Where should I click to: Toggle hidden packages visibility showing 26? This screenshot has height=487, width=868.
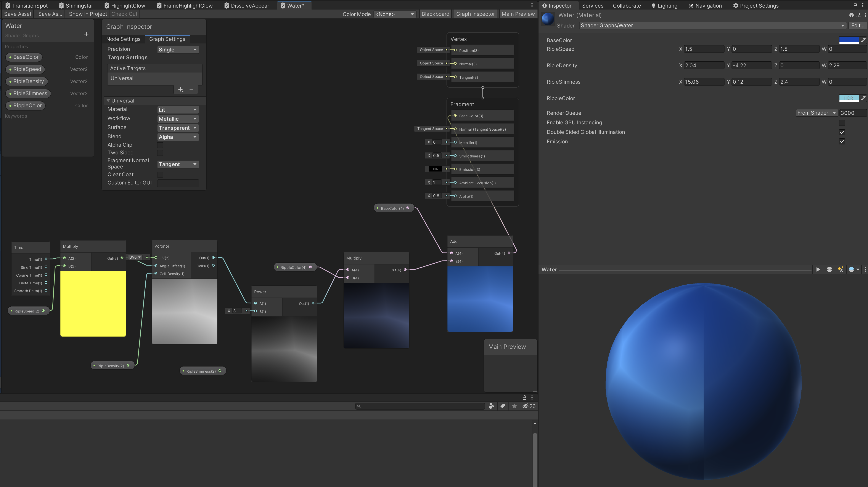[529, 406]
